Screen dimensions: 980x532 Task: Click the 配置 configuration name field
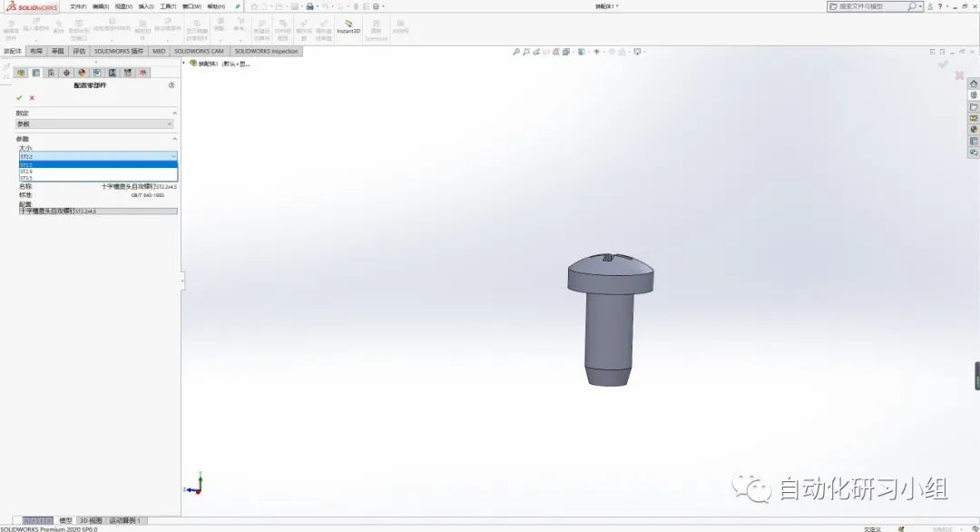(98, 212)
